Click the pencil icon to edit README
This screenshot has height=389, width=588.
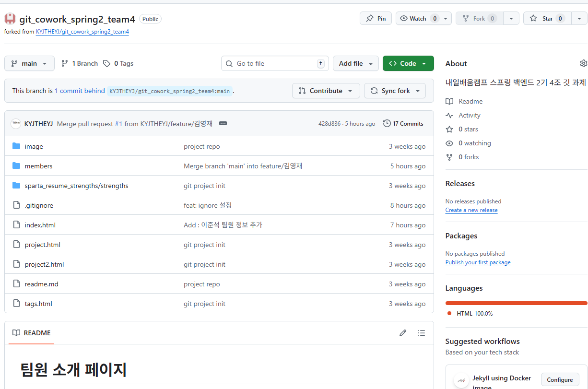[x=403, y=333]
